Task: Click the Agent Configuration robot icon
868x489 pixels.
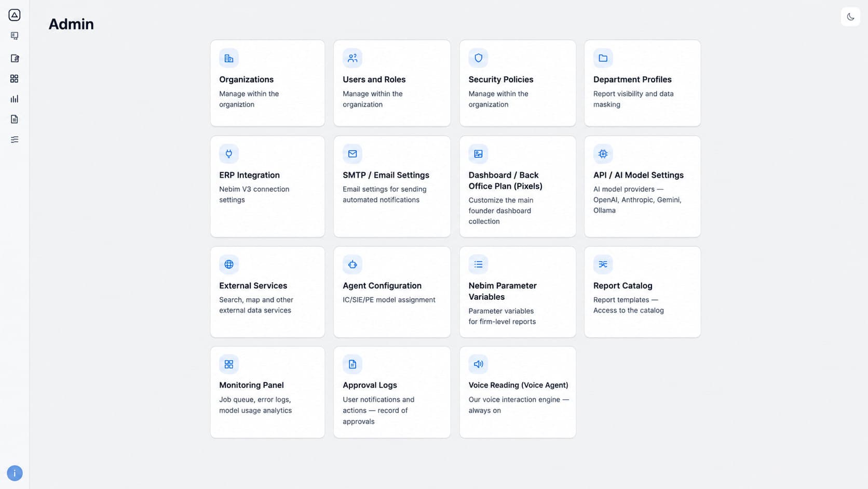Action: coord(352,265)
